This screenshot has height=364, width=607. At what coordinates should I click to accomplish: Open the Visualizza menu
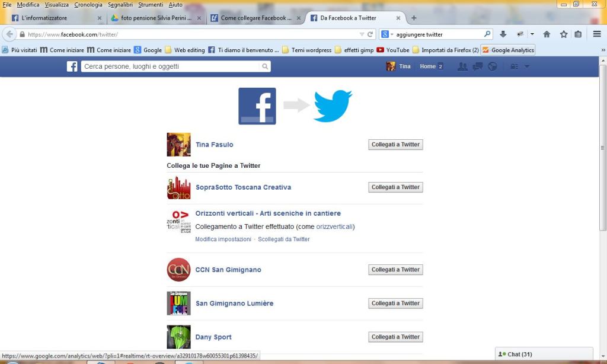tap(56, 5)
